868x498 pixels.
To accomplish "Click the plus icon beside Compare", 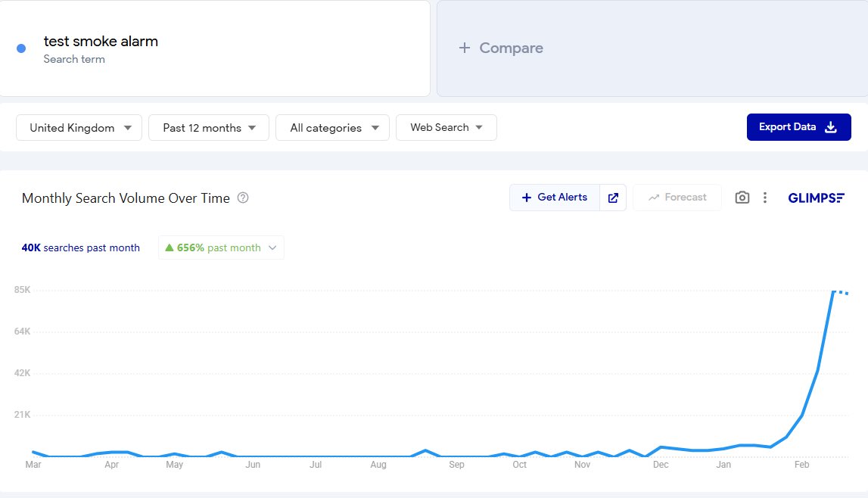I will 465,48.
